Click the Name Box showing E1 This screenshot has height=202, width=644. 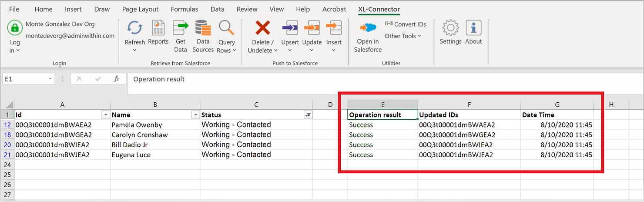tap(24, 79)
